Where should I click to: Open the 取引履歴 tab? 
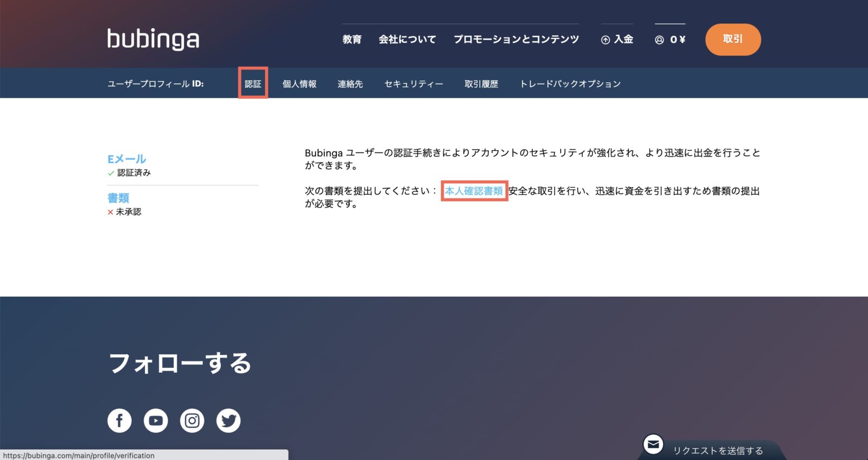481,84
